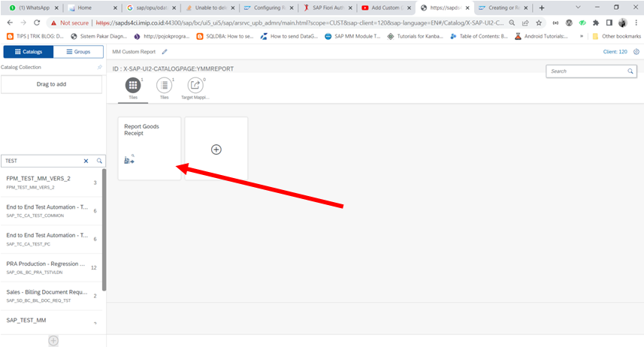The image size is (644, 347).
Task: Click the magnifier icon in the TEST filter
Action: click(99, 161)
